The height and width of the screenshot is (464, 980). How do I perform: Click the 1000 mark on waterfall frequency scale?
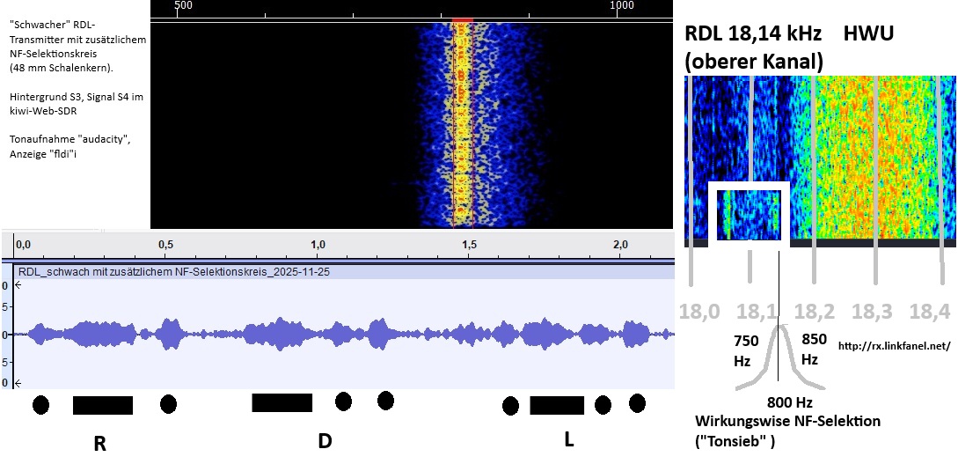click(622, 6)
